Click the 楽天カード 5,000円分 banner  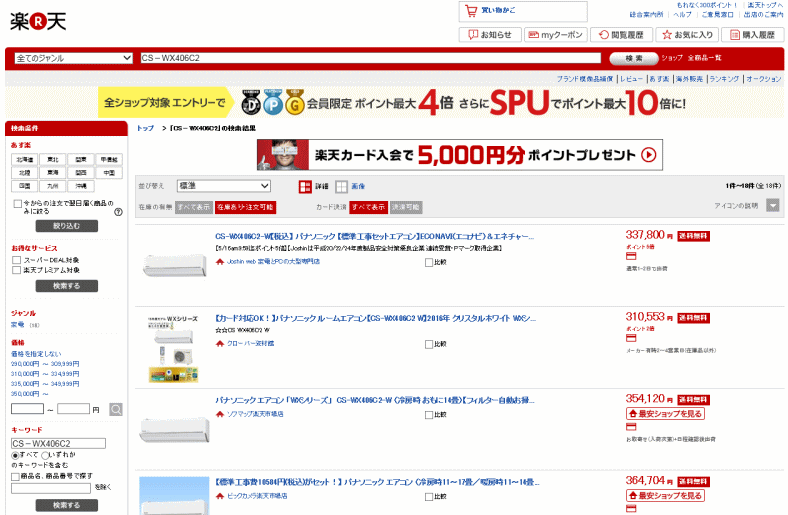point(460,155)
